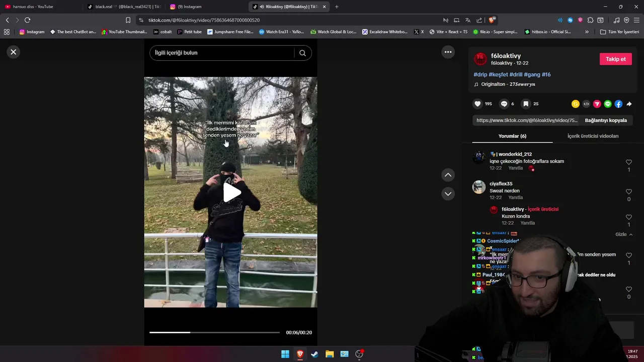Open the 'cobalt' bookmark
This screenshot has height=362, width=644.
163,32
